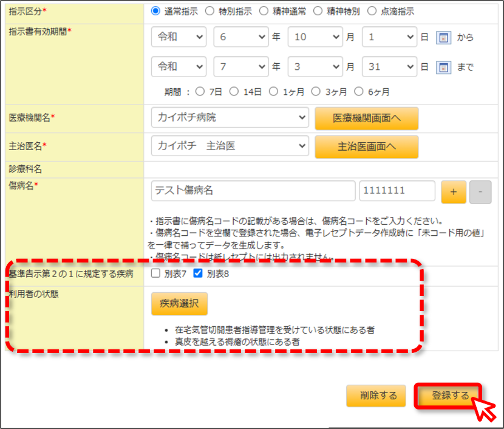
Task: Click the 主治医画面へ button
Action: pos(366,146)
